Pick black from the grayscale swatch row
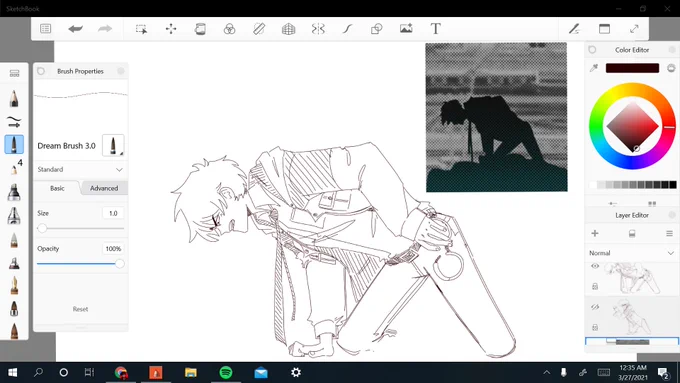 (x=673, y=185)
